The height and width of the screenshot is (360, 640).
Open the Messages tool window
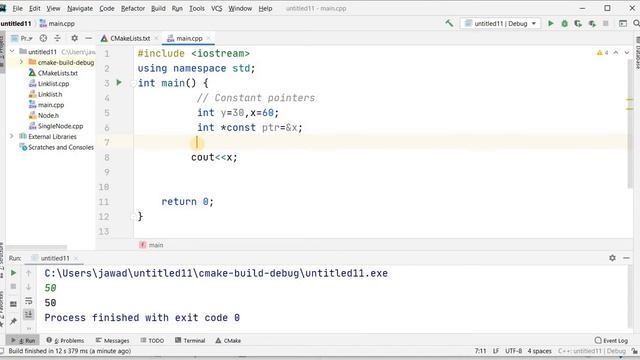[112, 340]
